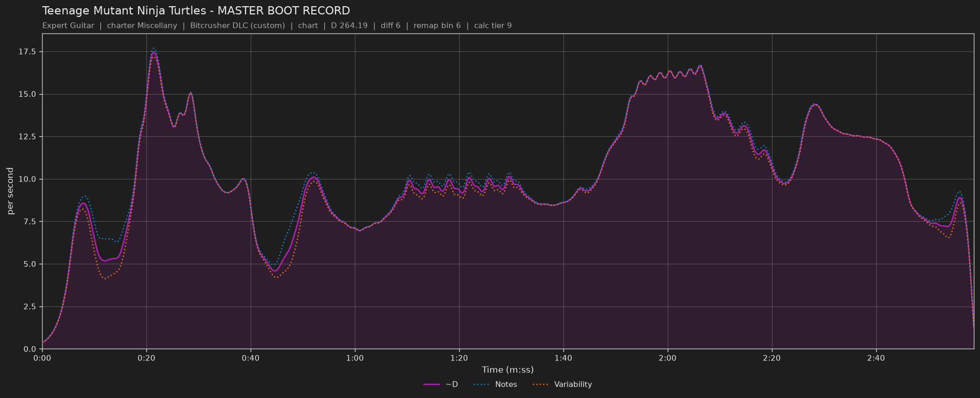This screenshot has height=398, width=980.
Task: Click the 1:40 x-axis tick label
Action: (563, 358)
